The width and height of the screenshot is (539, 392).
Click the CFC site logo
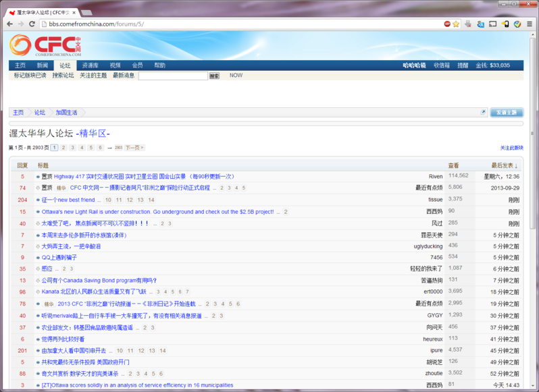coord(46,45)
